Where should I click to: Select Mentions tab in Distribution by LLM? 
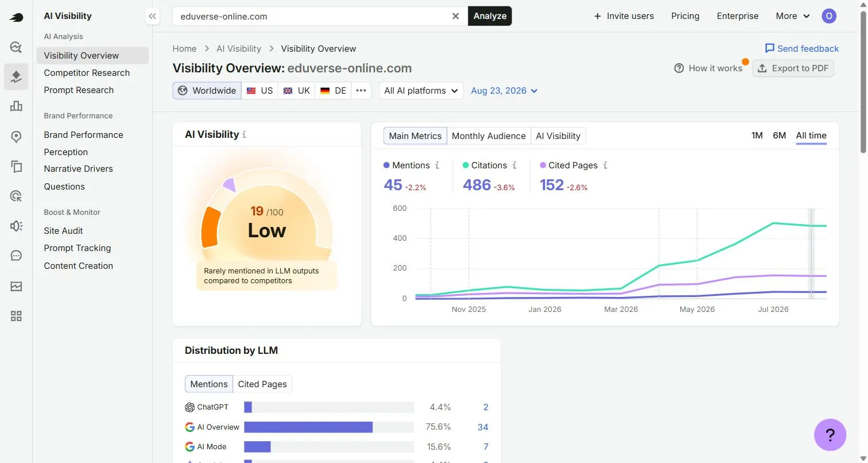tap(209, 384)
